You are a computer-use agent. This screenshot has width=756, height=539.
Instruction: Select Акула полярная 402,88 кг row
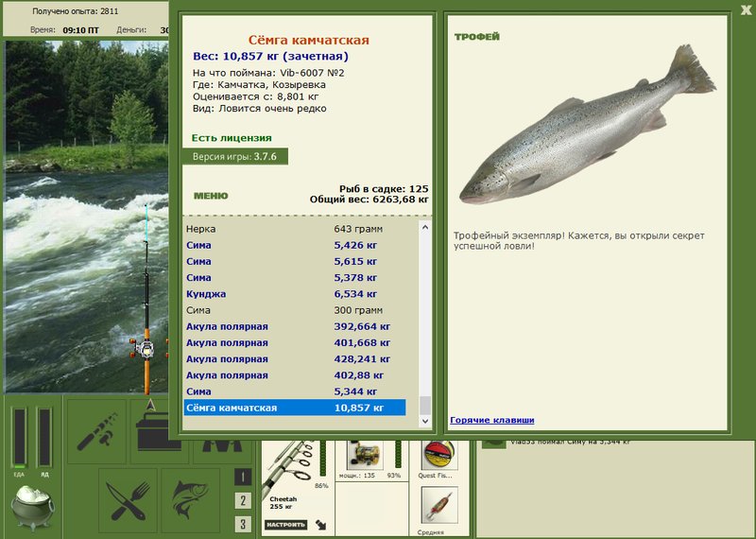pos(295,375)
